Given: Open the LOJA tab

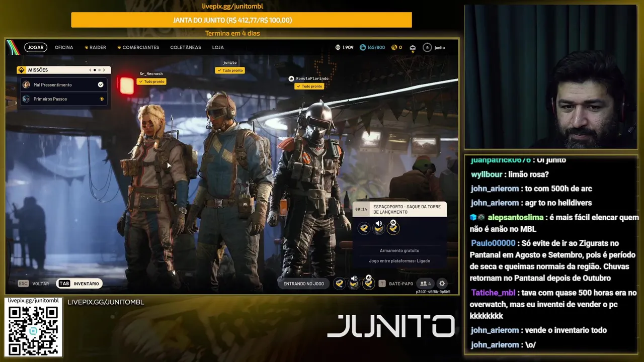Looking at the screenshot, I should (x=218, y=47).
